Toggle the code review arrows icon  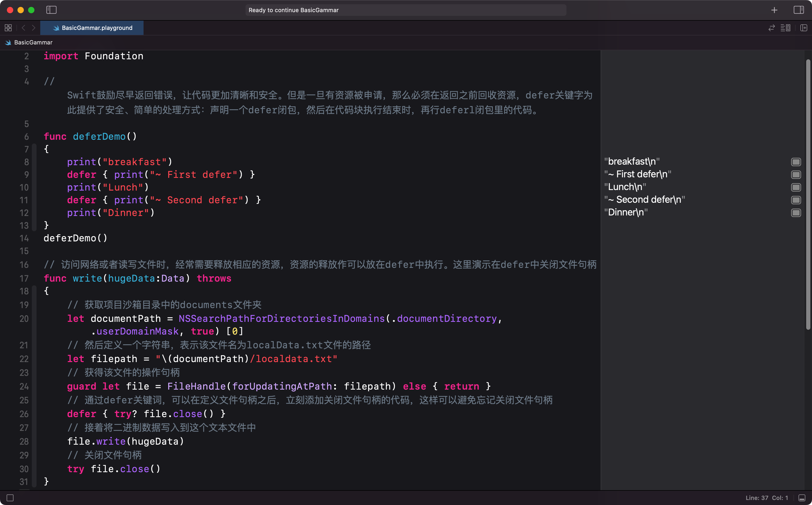(771, 28)
